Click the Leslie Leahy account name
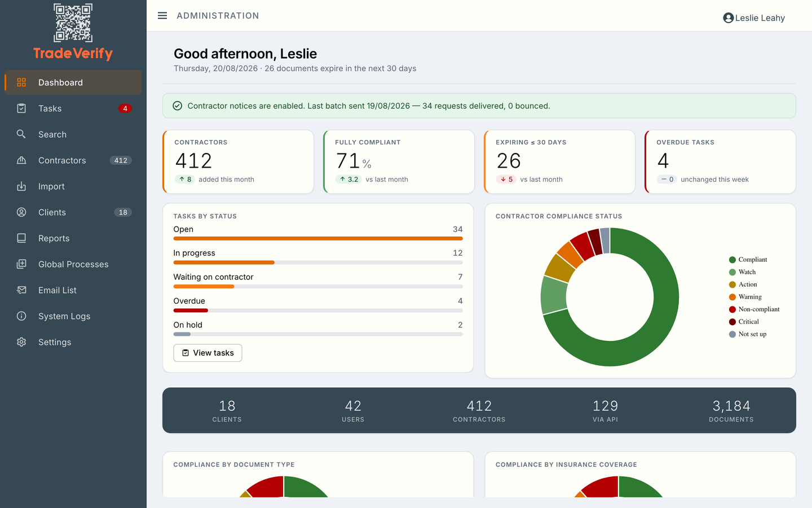The image size is (812, 508). (760, 18)
